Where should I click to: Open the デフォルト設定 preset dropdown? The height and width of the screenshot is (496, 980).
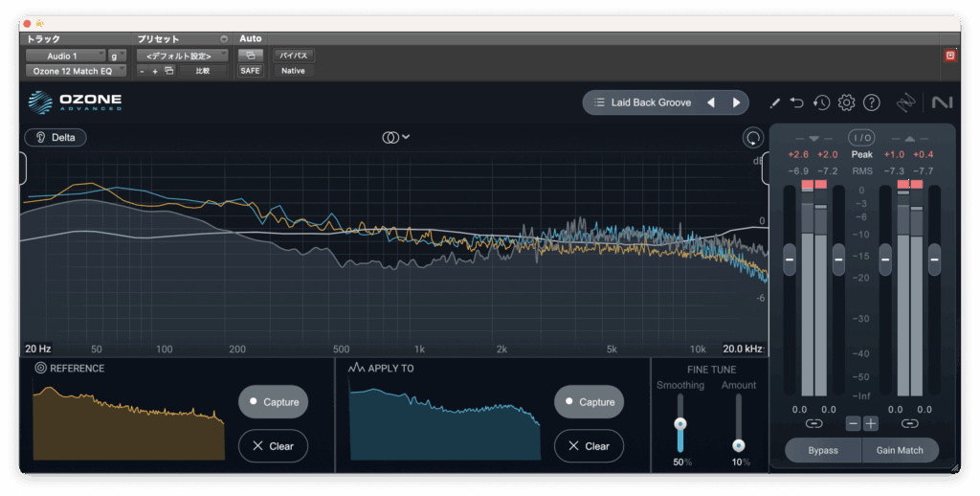pyautogui.click(x=181, y=56)
